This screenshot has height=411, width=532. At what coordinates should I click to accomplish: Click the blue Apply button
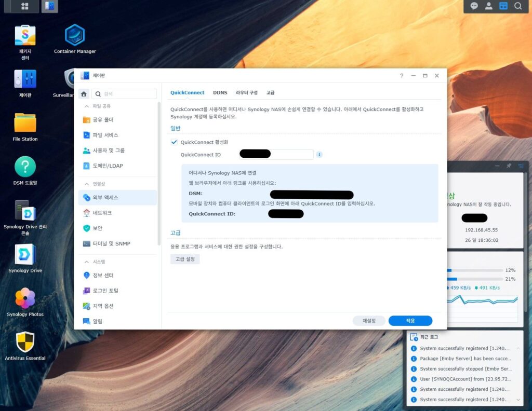point(410,321)
